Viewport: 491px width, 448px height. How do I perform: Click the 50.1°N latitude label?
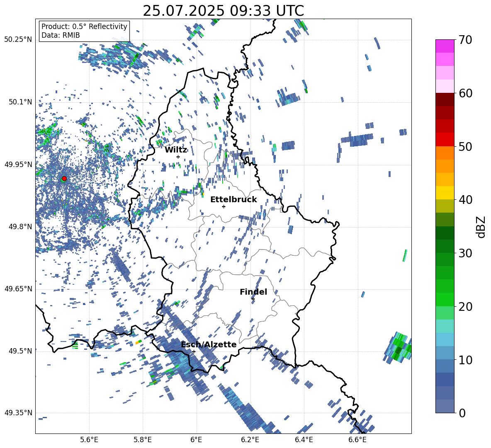click(20, 102)
